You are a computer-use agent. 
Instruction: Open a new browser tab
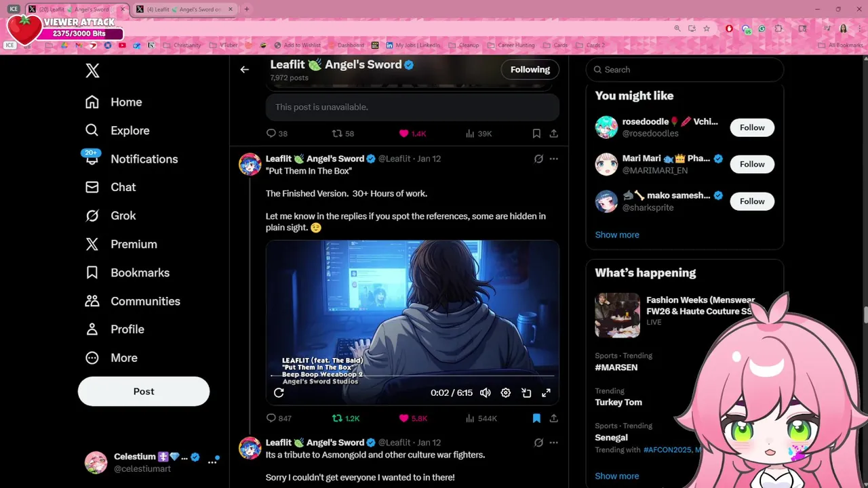[247, 9]
